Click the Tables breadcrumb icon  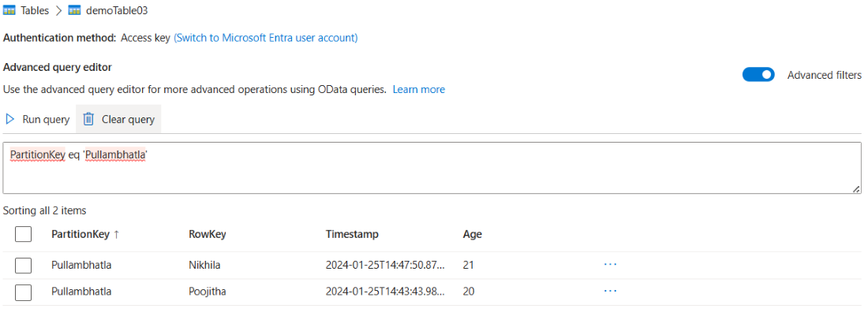point(9,10)
